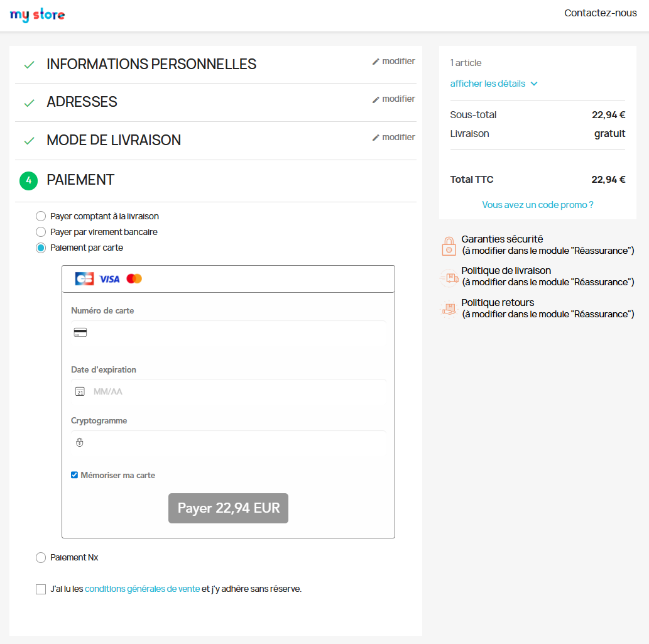
Task: Click the MM/AA expiration date field
Action: point(232,391)
